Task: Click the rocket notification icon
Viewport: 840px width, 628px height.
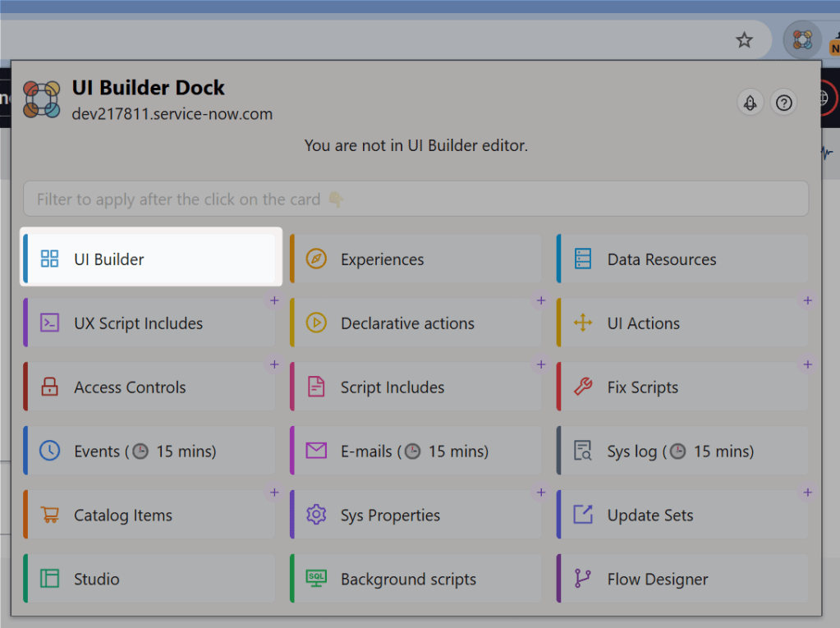Action: tap(750, 103)
